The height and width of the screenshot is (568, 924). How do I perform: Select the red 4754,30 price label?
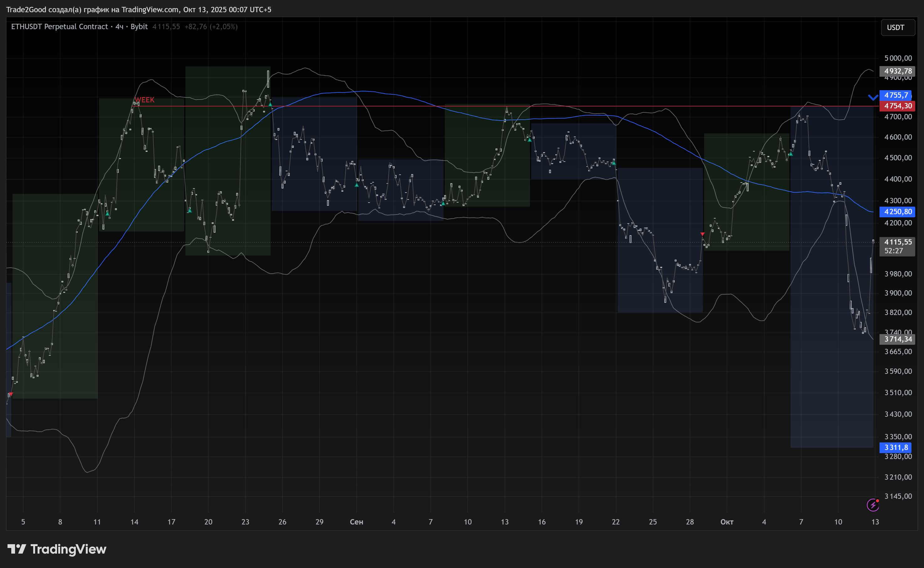pyautogui.click(x=897, y=106)
